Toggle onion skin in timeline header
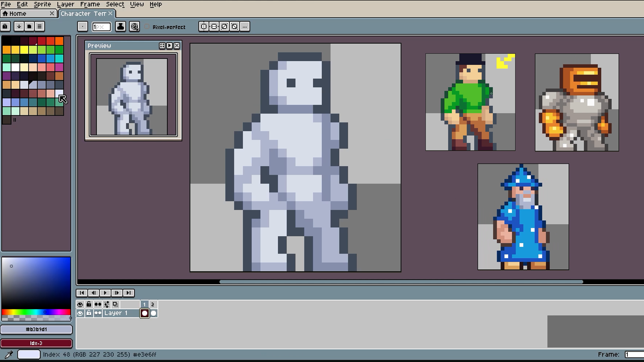Image resolution: width=644 pixels, height=362 pixels. [115, 304]
